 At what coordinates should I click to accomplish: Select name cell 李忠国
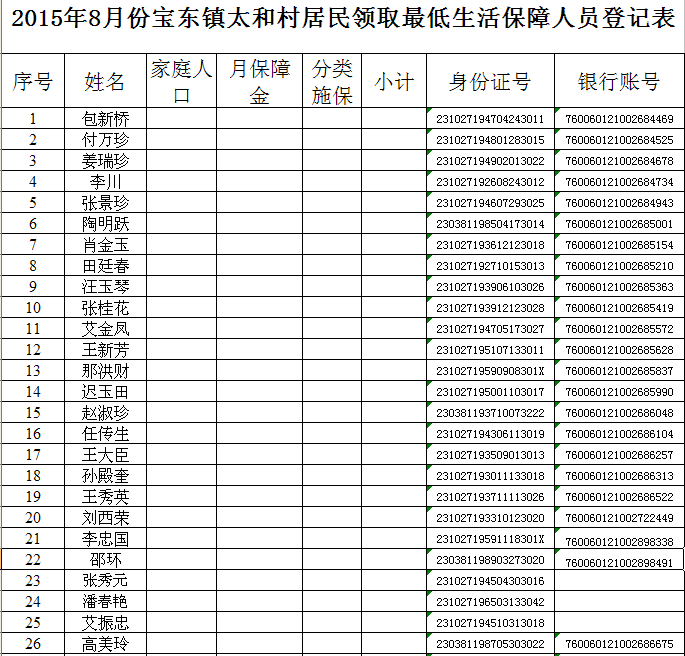pyautogui.click(x=105, y=538)
